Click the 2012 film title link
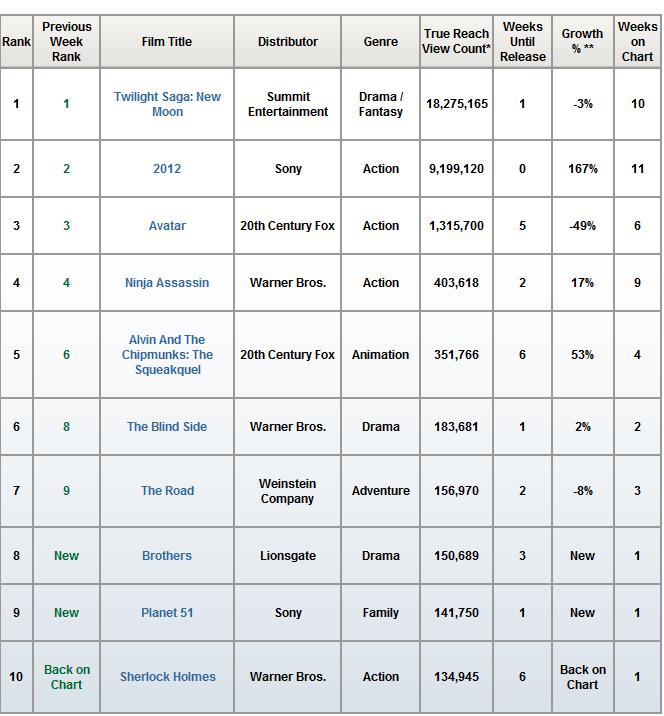Viewport: 664px width, 716px height. pyautogui.click(x=167, y=169)
